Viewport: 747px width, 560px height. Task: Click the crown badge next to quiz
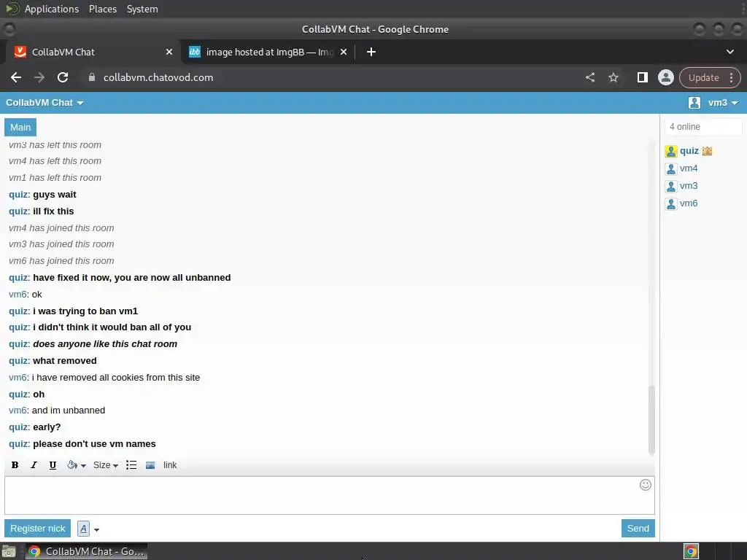pos(707,151)
